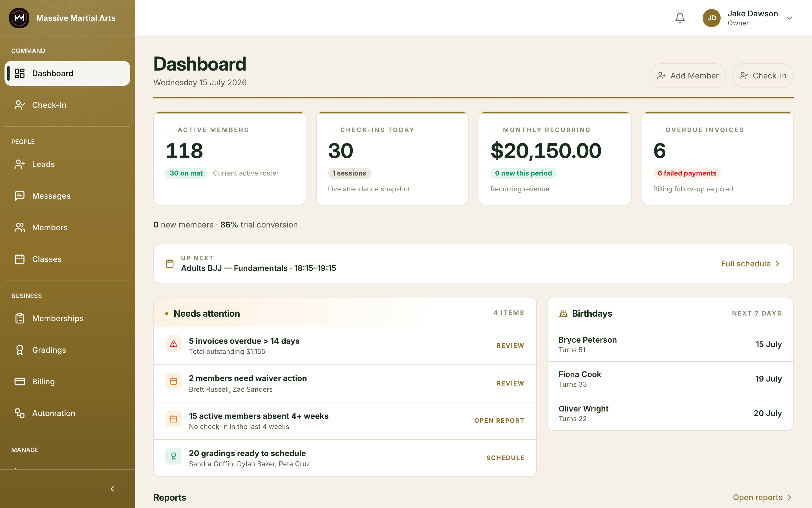Click the Leads person-plus icon in sidebar

pos(19,164)
